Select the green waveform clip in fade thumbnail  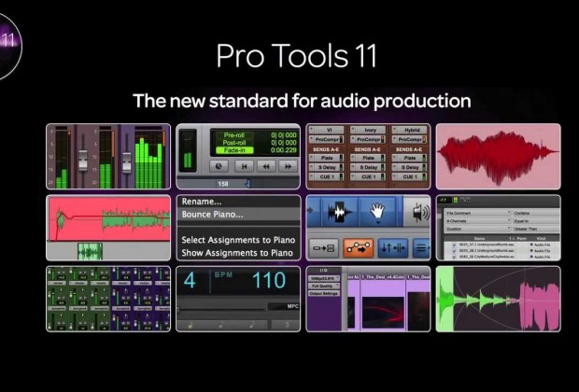[x=478, y=299]
